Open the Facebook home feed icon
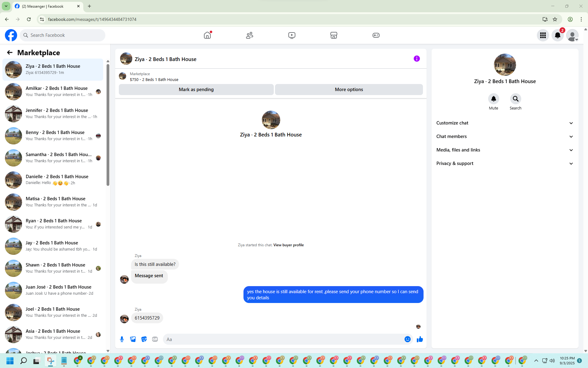 207,35
